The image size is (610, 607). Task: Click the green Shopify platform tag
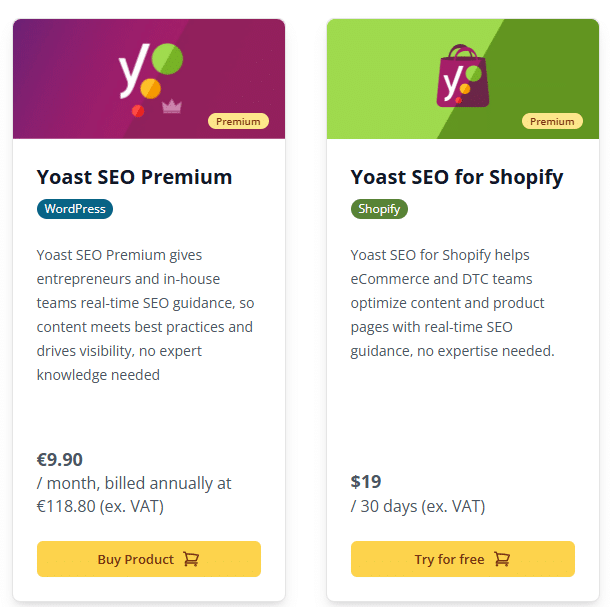coord(379,209)
